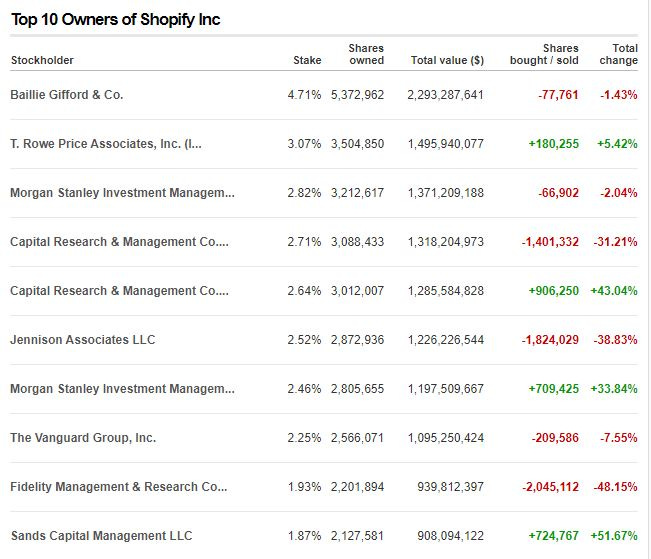The image size is (651, 559).
Task: Click shares sold value -2,045,112
Action: click(550, 487)
